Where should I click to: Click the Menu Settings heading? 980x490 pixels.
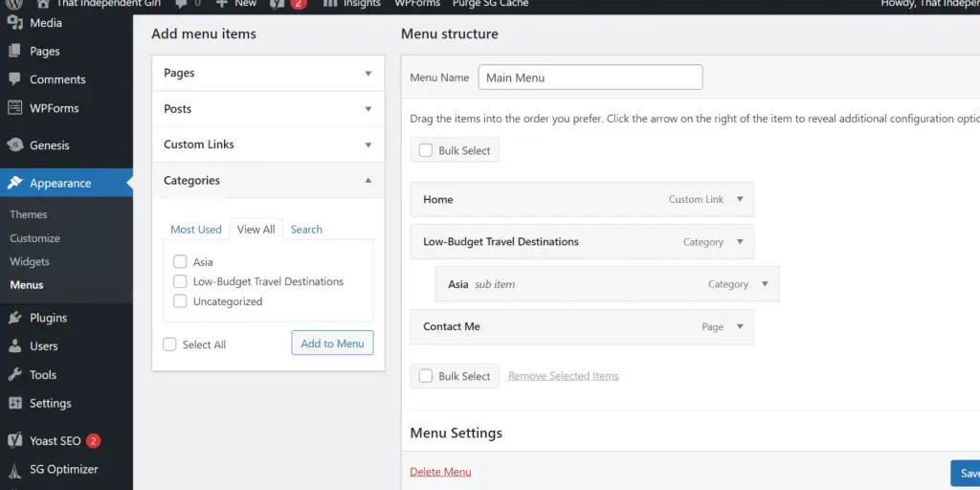click(x=457, y=433)
